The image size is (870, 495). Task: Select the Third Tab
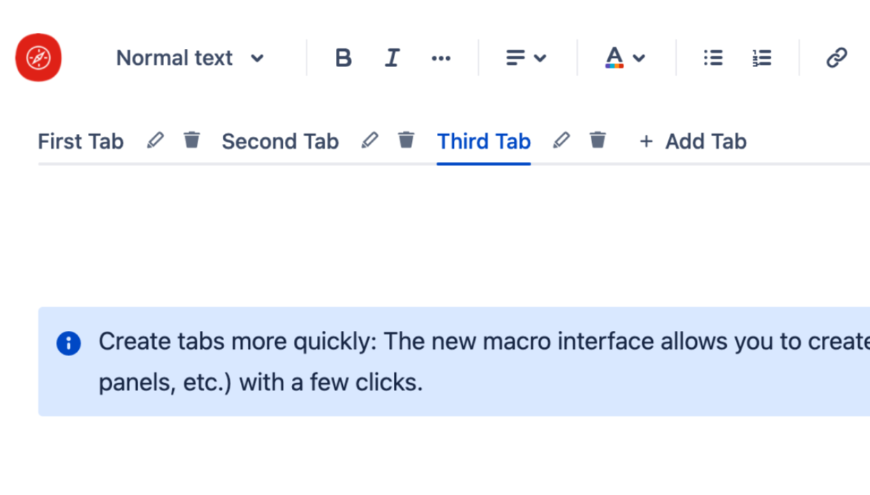(484, 142)
